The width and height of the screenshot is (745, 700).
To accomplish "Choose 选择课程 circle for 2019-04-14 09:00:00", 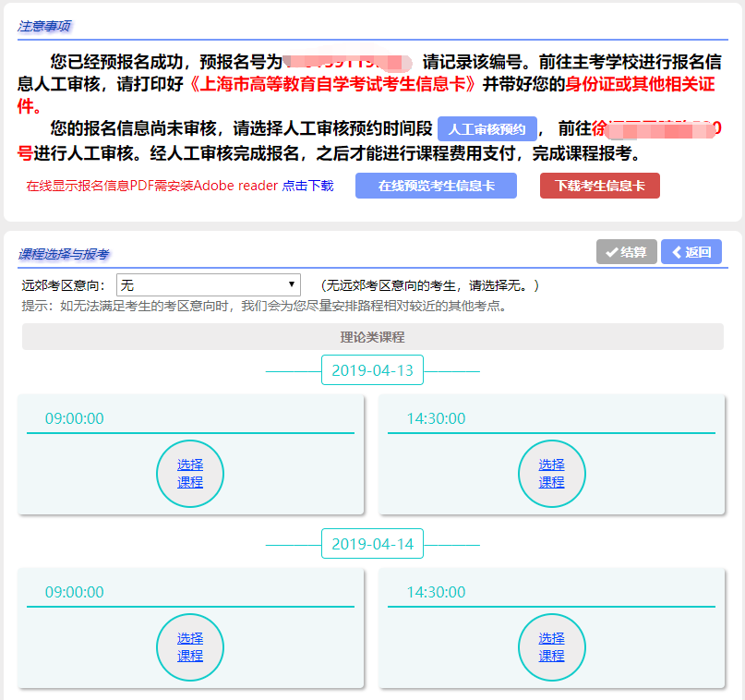I will (190, 646).
